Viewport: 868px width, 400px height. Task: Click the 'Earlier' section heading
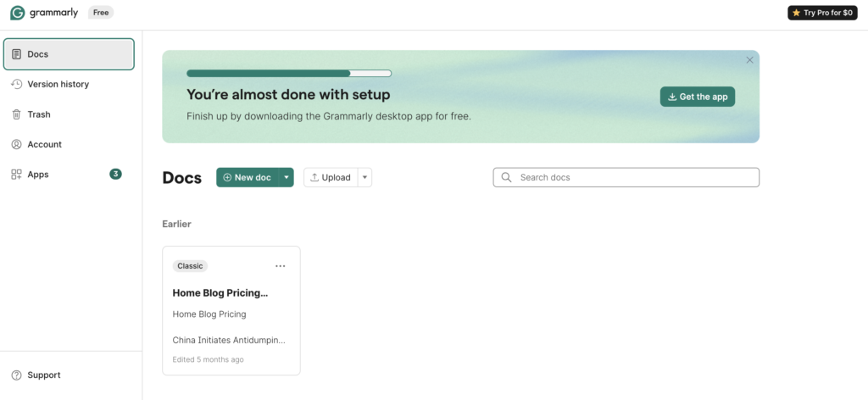pyautogui.click(x=176, y=224)
